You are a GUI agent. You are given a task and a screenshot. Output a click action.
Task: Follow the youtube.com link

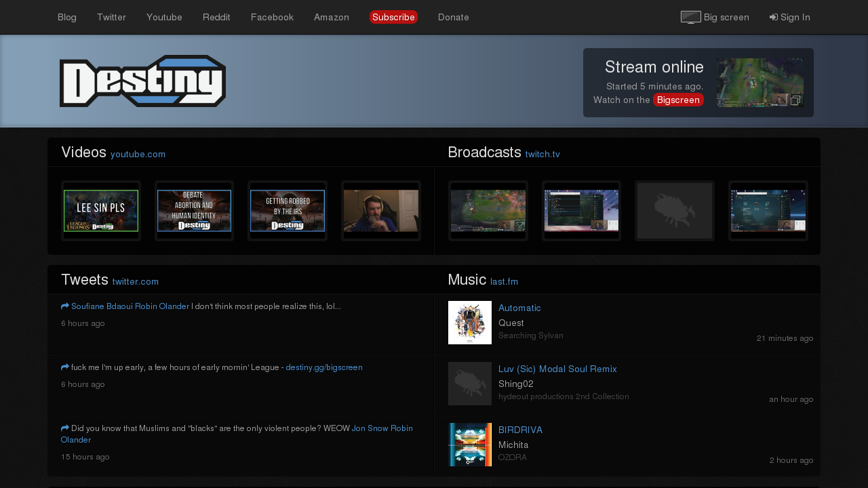coord(138,155)
